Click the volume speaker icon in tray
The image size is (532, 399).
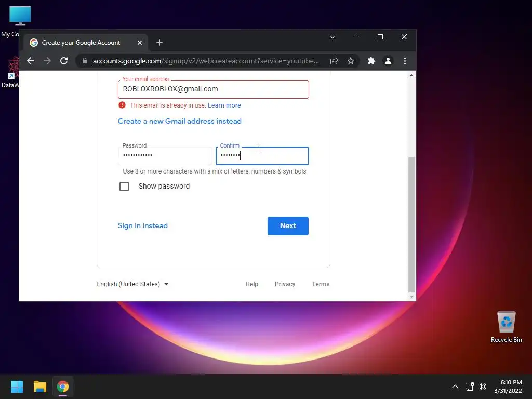(482, 387)
